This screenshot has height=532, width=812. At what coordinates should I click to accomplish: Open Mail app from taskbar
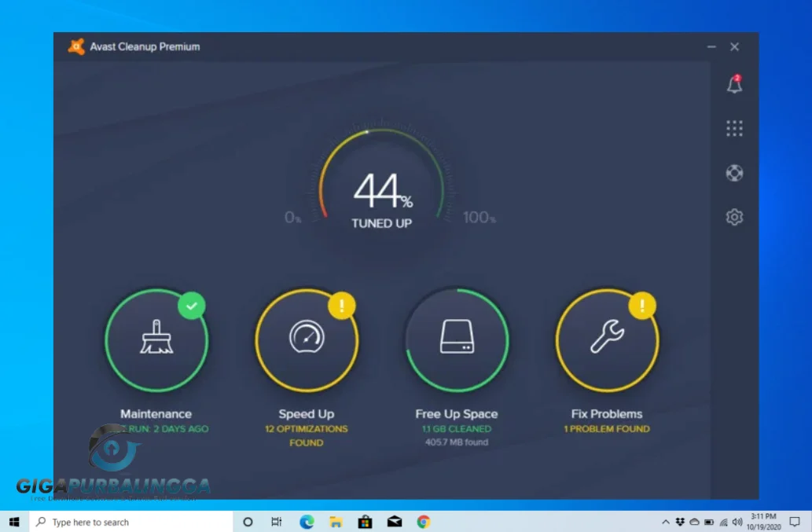pyautogui.click(x=395, y=522)
